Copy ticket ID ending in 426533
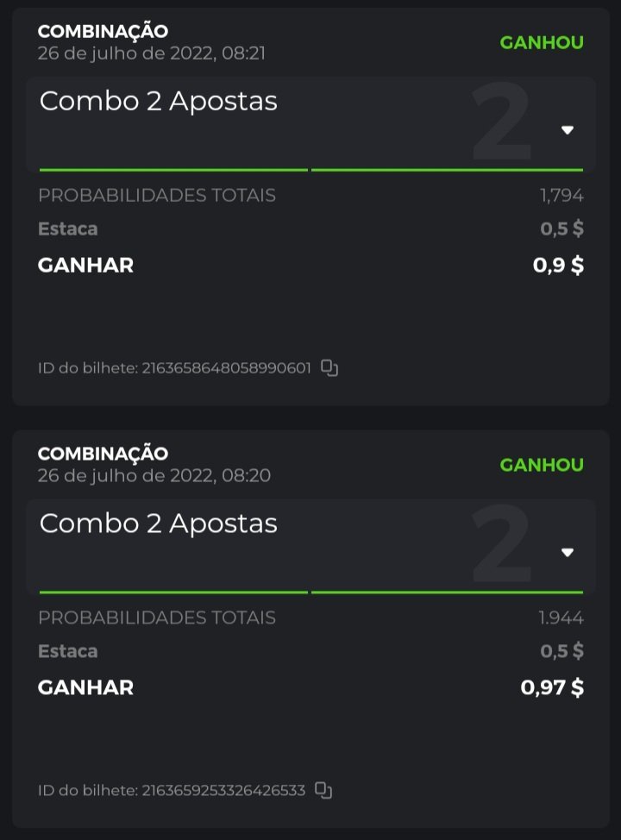The height and width of the screenshot is (840, 621). 323,790
